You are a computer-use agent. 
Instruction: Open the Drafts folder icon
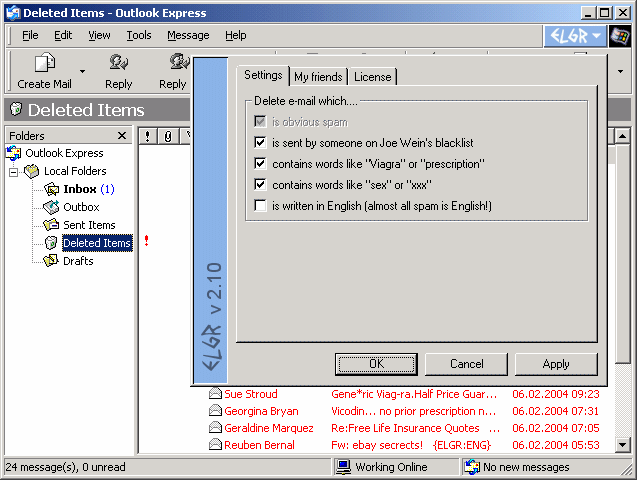(51, 261)
